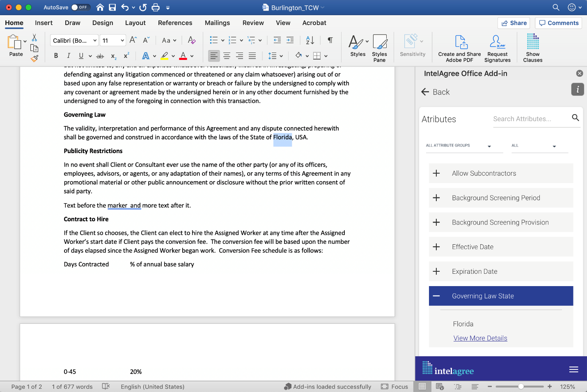Open the Styles Pane
Image resolution: width=587 pixels, height=392 pixels.
click(380, 47)
